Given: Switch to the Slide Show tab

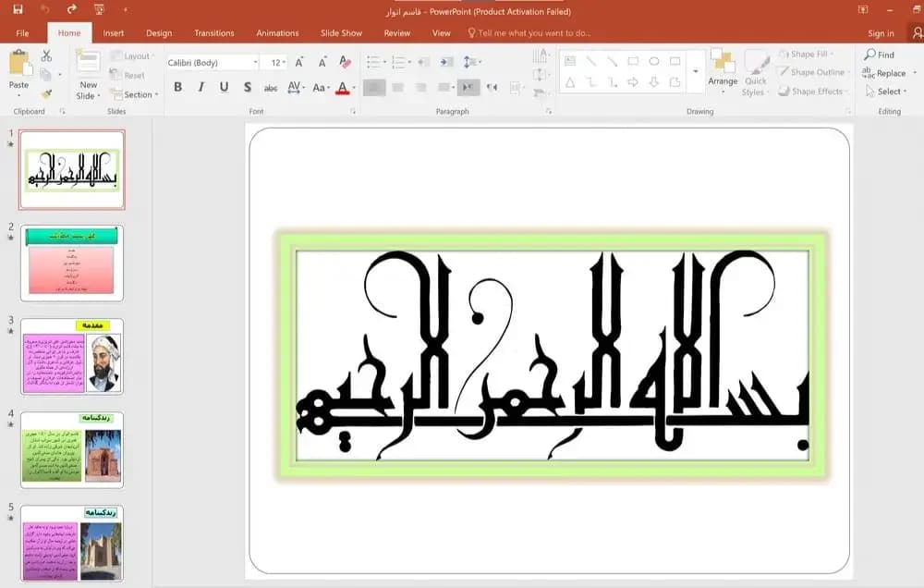Looking at the screenshot, I should coord(341,33).
